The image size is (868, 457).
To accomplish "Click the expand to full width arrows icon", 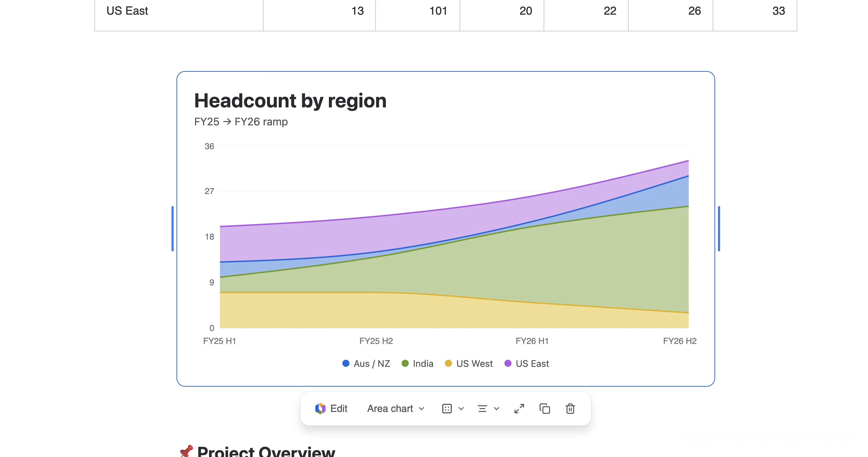I will tap(519, 409).
